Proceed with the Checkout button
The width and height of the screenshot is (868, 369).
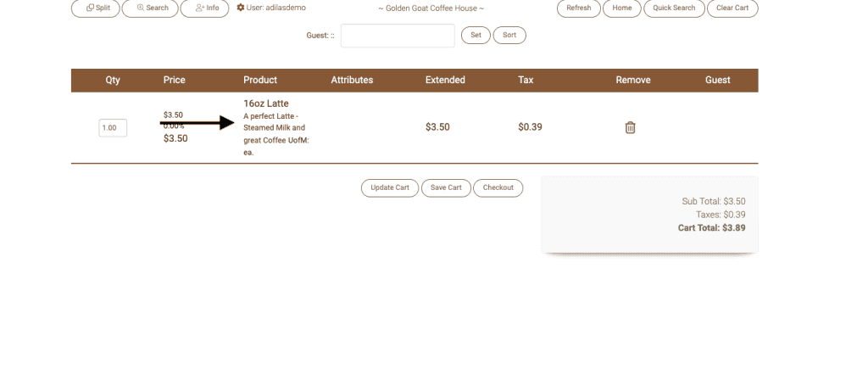tap(498, 187)
